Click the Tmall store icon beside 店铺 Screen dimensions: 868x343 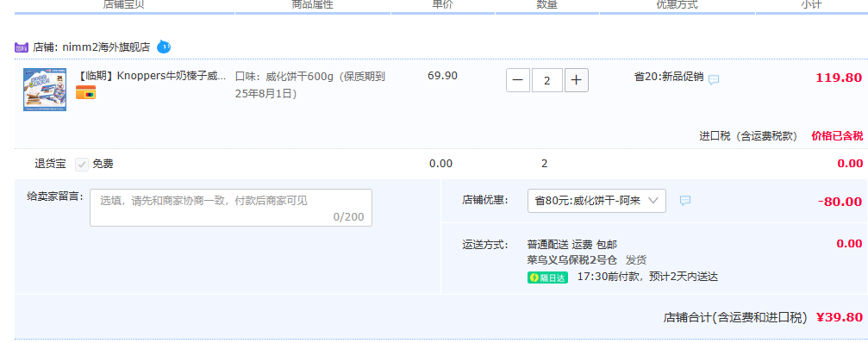point(21,47)
